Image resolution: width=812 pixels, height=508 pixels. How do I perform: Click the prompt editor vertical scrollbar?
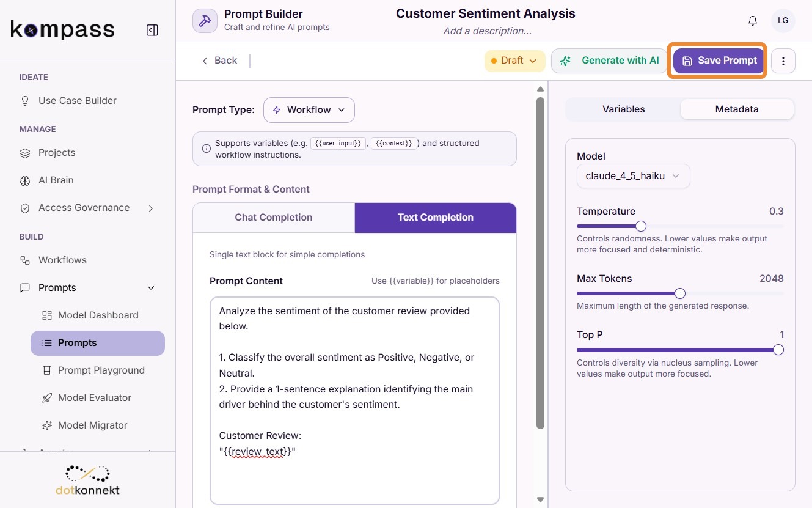540,263
